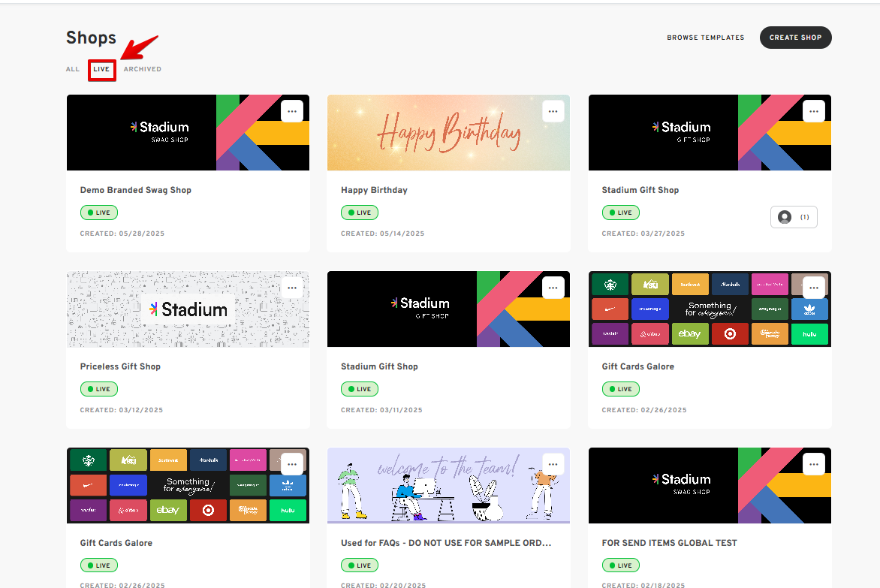This screenshot has width=880, height=588.
Task: Open Browse Templates
Action: coord(705,38)
